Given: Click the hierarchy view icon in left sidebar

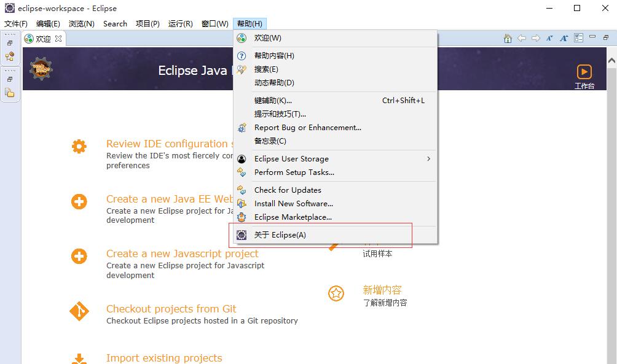Looking at the screenshot, I should pos(10,56).
